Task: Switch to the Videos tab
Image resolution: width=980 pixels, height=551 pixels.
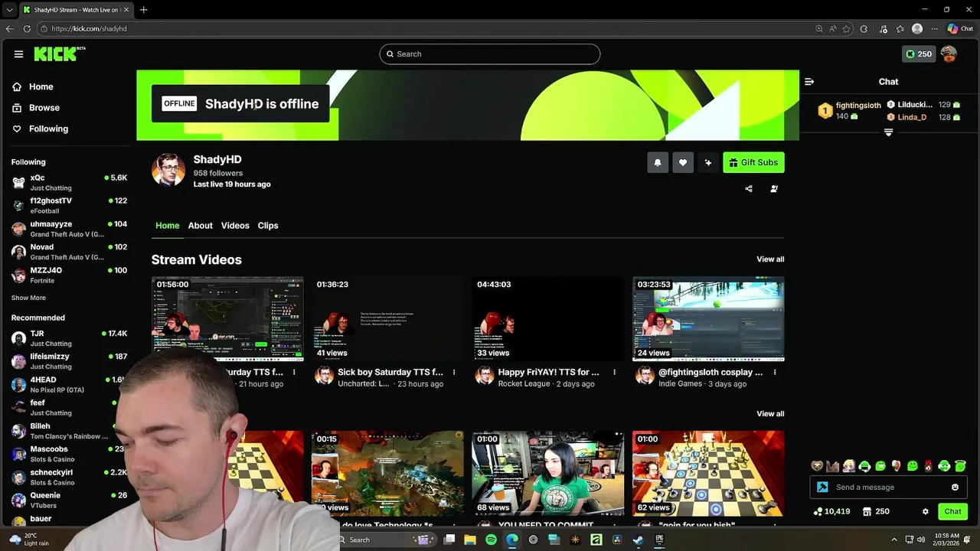Action: [235, 226]
